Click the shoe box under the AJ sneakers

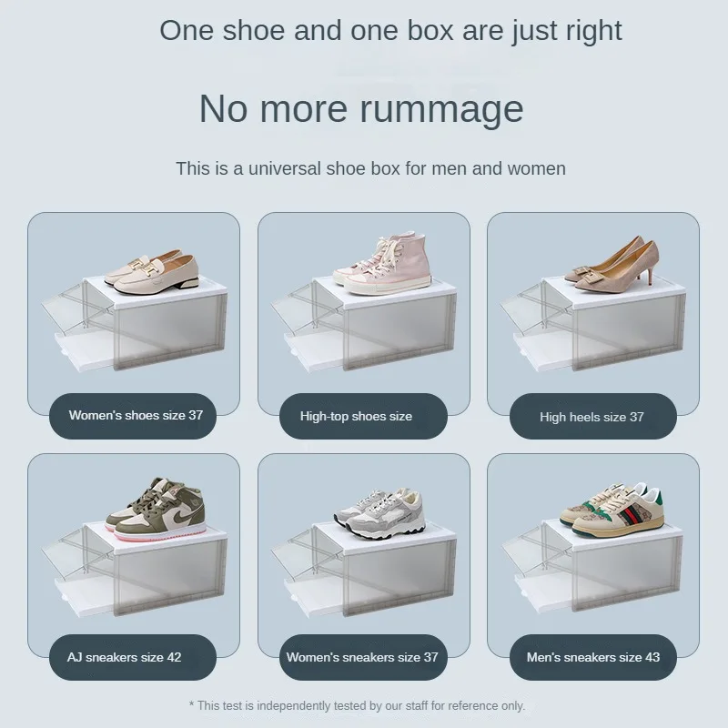click(x=135, y=571)
